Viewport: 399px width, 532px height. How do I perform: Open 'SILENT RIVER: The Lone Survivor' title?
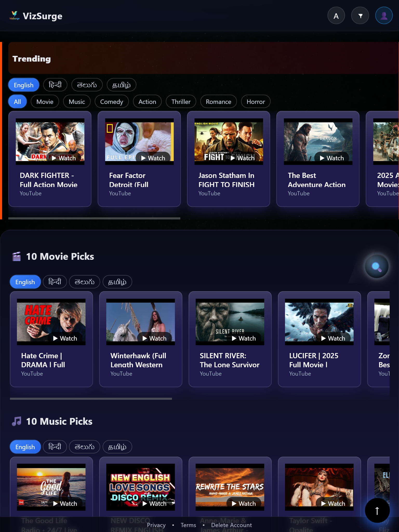pos(230,360)
